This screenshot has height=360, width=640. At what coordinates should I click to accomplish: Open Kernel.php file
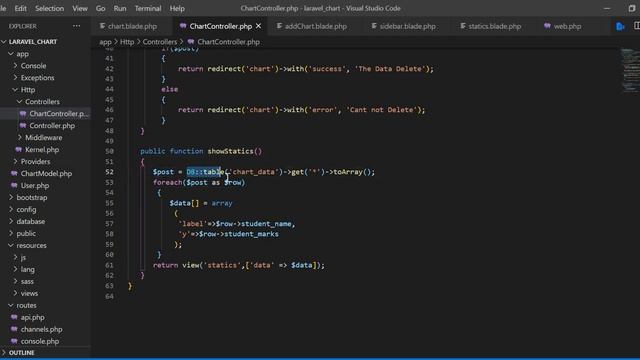[42, 150]
